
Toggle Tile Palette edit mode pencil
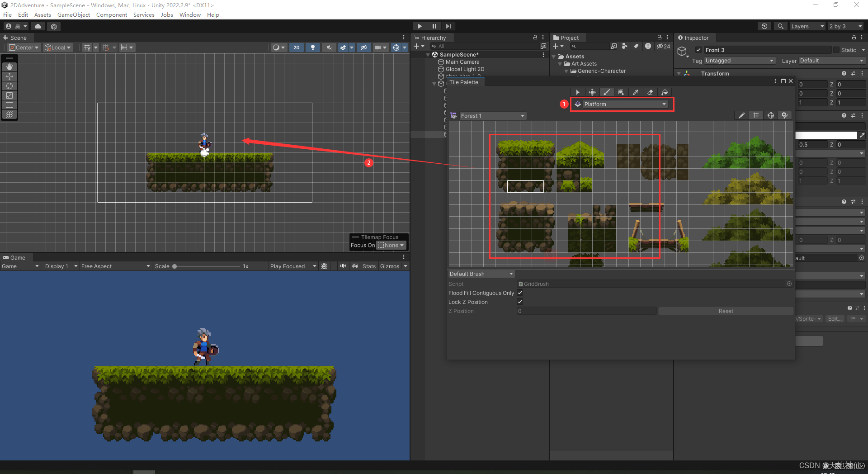[x=741, y=116]
